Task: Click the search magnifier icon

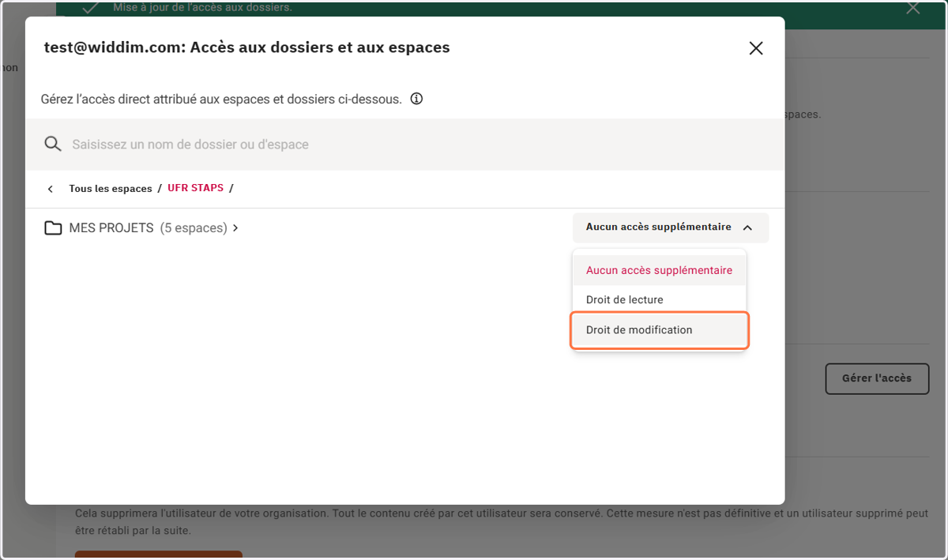Action: click(x=53, y=145)
